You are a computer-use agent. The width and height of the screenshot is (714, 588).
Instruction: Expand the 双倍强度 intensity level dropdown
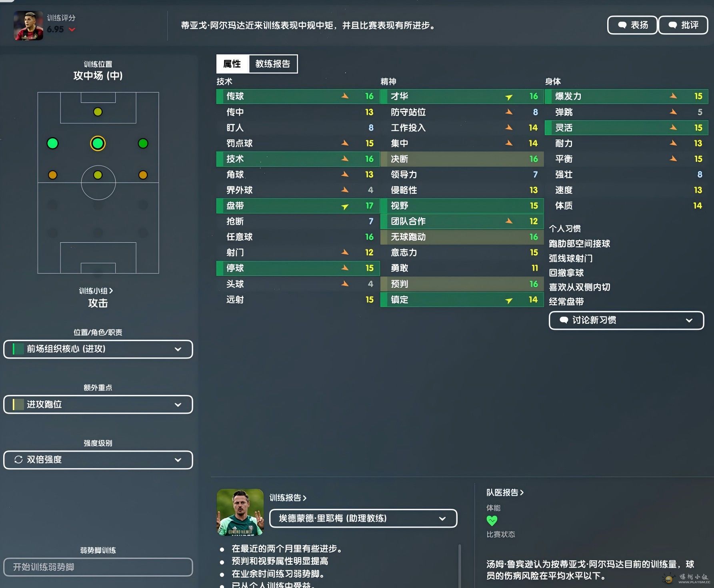98,460
